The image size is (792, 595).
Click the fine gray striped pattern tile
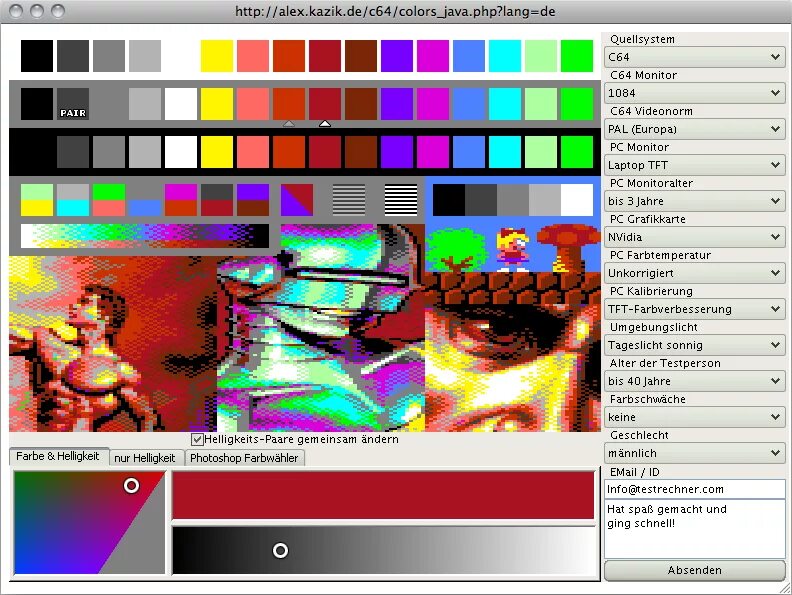tap(349, 200)
